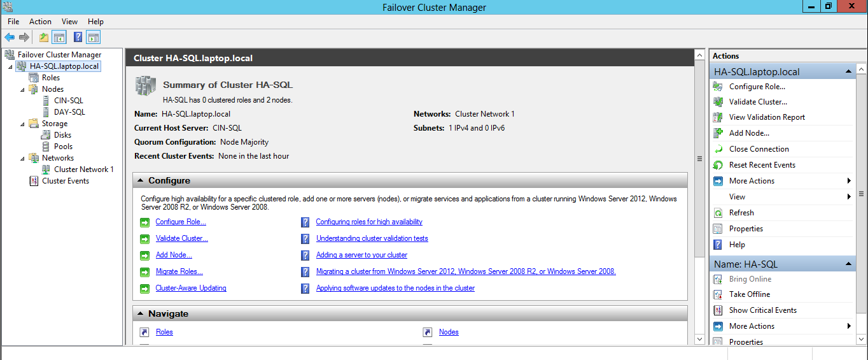868x360 pixels.
Task: Select Cluster Network 1 in the tree
Action: pos(84,169)
